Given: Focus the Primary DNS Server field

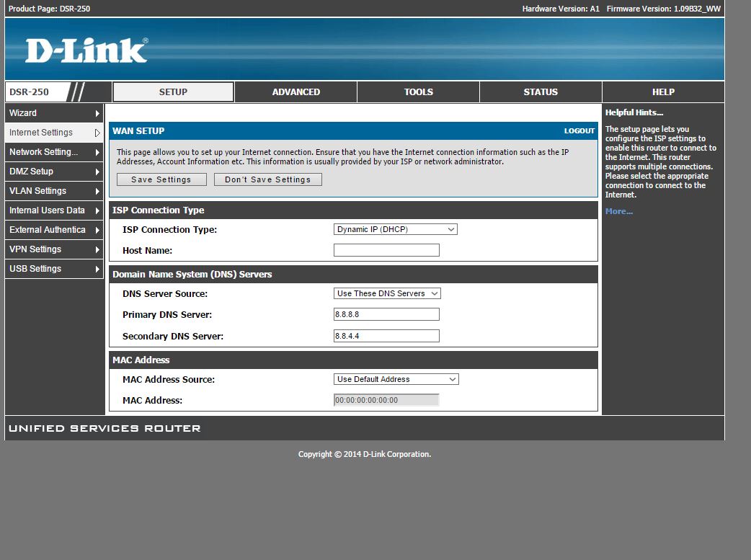Looking at the screenshot, I should 386,314.
